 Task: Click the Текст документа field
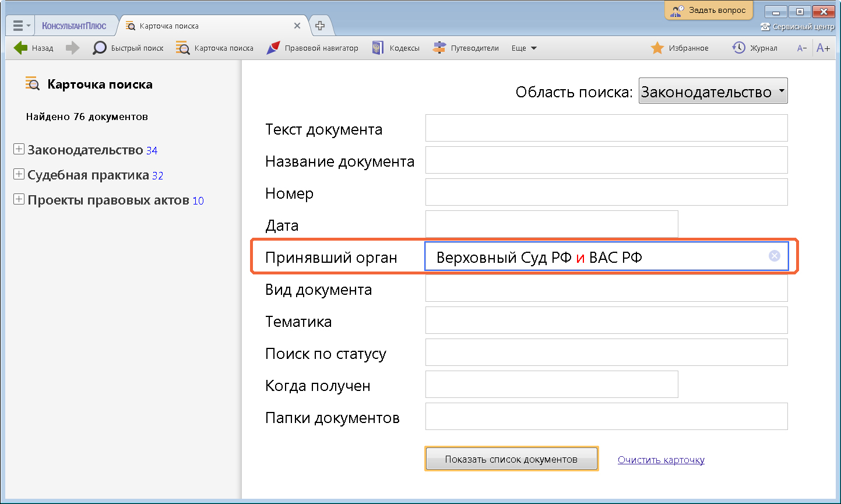tap(607, 128)
